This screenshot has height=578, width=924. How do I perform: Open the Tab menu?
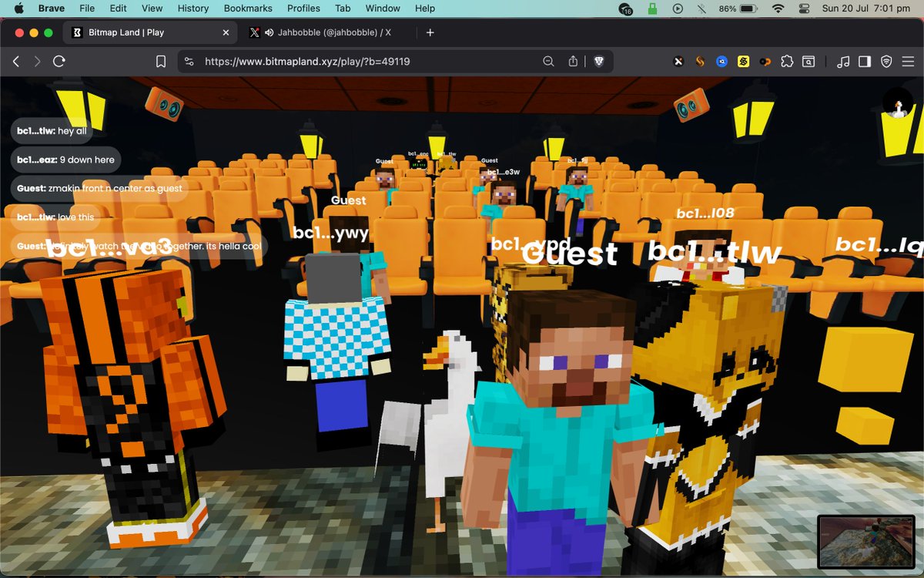pos(342,8)
